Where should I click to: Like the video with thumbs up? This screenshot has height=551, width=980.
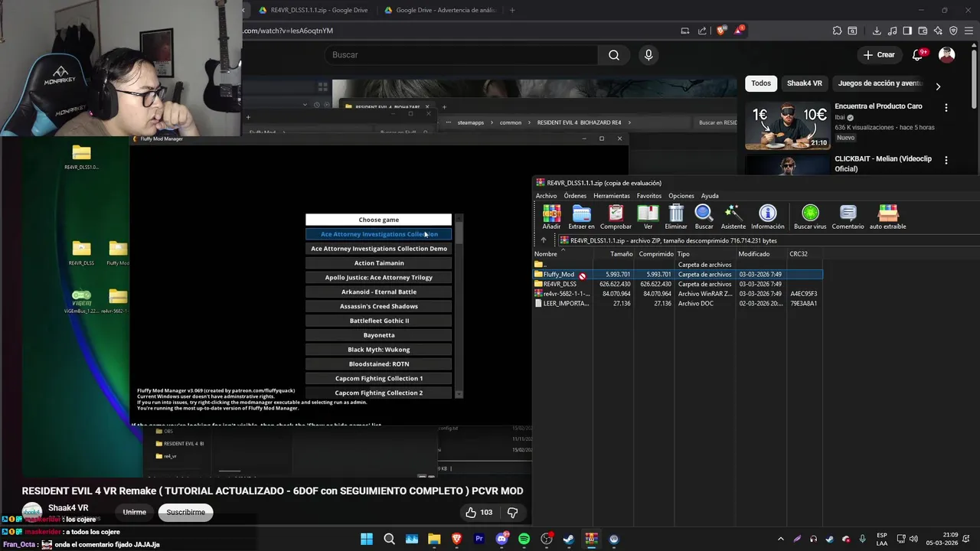tap(471, 513)
